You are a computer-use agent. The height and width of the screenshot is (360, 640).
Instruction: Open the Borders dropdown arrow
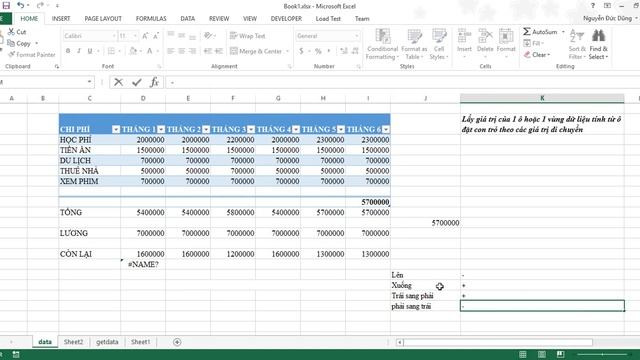click(120, 51)
